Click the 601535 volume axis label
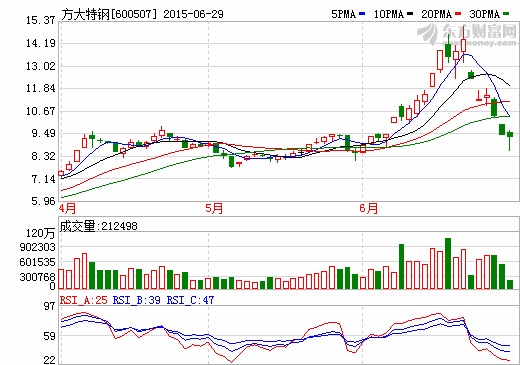The image size is (520, 365). coord(37,262)
